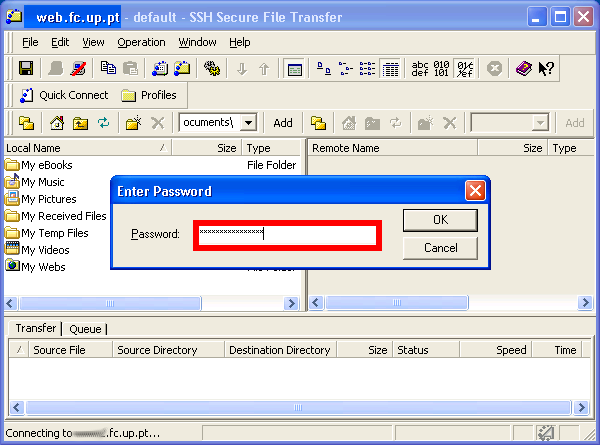
Task: Select Auto transfer mode icon
Action: point(465,69)
